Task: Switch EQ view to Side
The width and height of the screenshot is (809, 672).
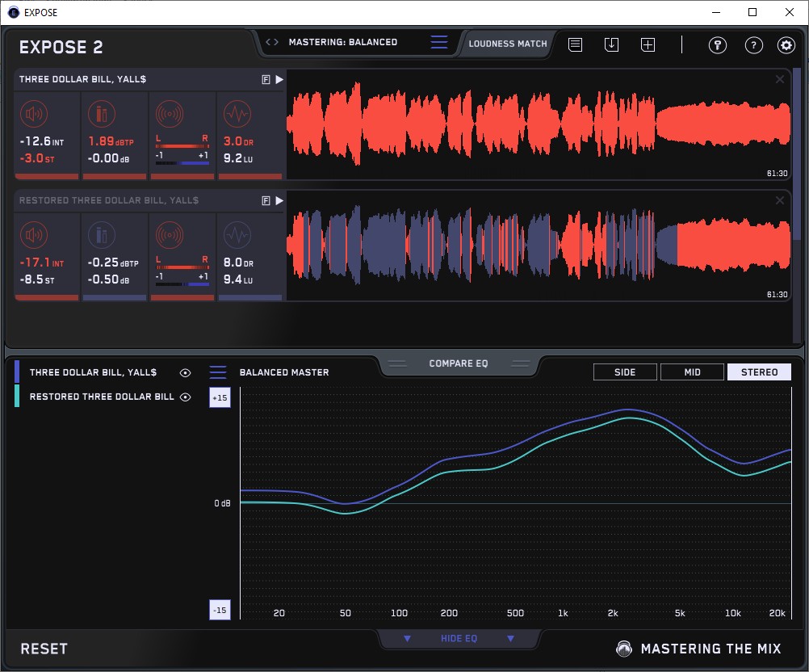Action: (x=625, y=372)
